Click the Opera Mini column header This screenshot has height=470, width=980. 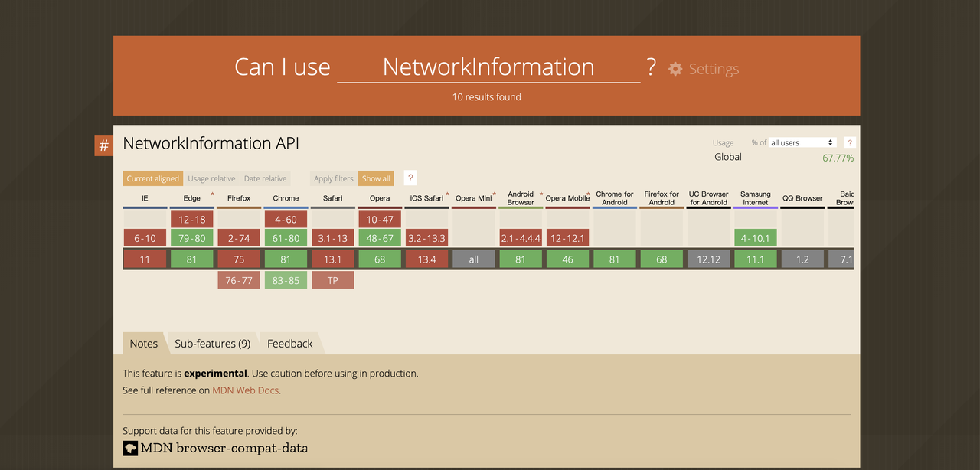coord(473,198)
